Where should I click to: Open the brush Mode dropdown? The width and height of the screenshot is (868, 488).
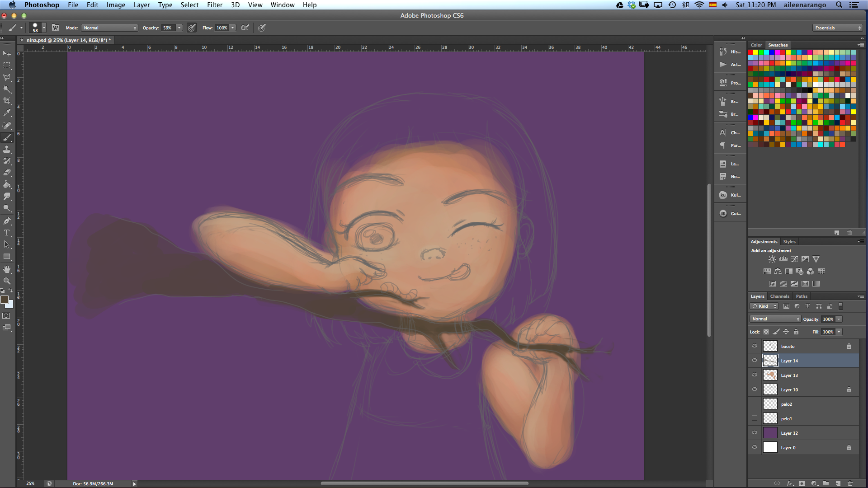[x=110, y=28]
